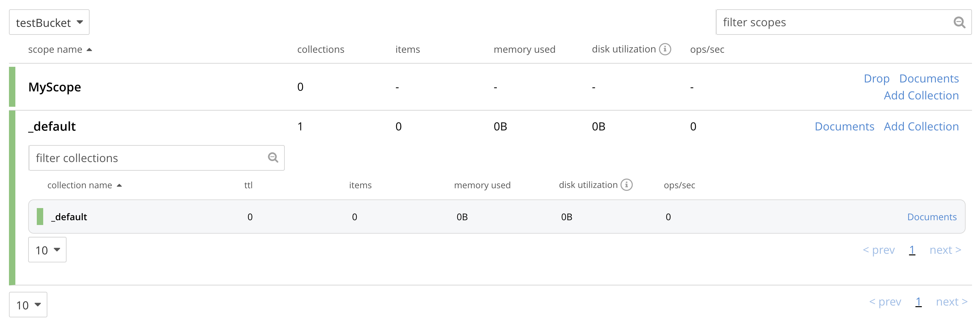Expand the MyScope scope row
The height and width of the screenshot is (326, 980).
click(55, 87)
